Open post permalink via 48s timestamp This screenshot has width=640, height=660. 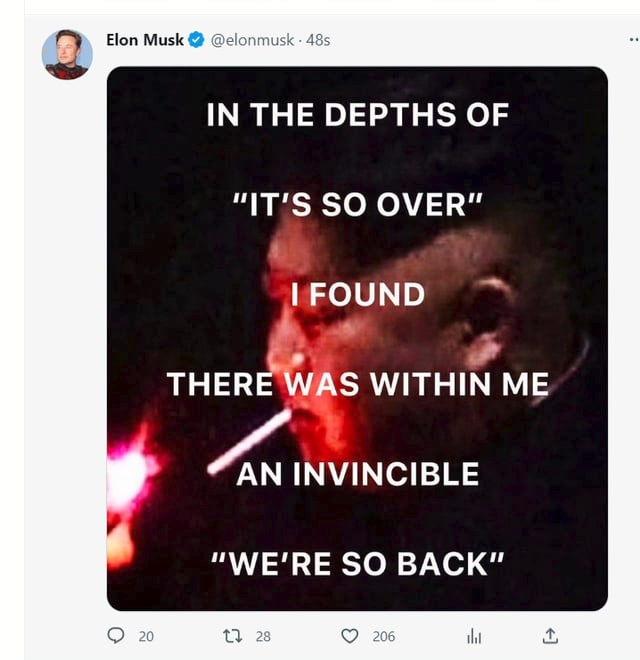click(x=318, y=40)
